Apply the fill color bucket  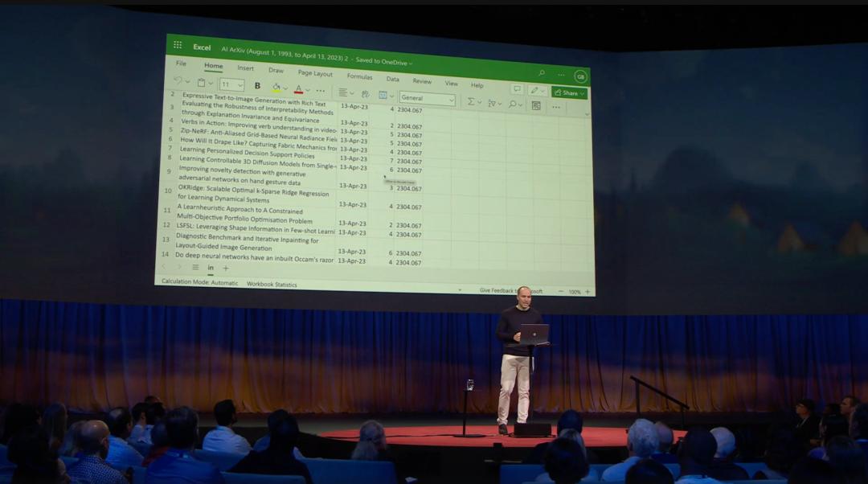point(276,88)
